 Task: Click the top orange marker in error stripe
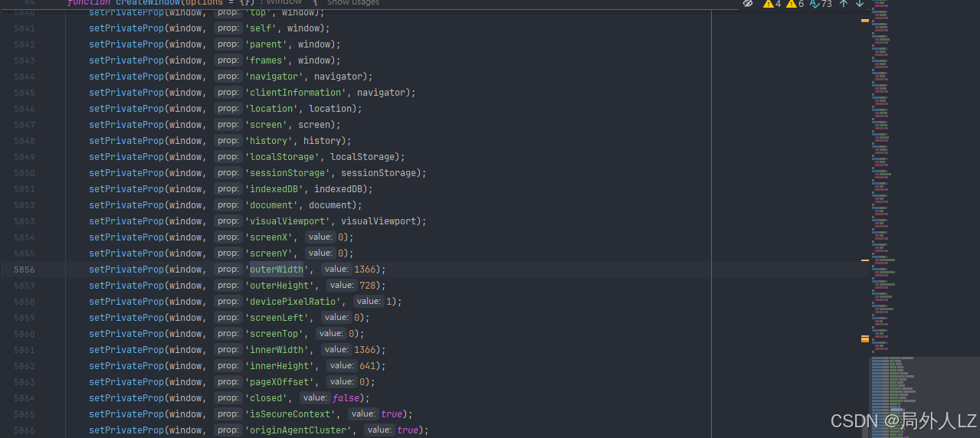[x=865, y=21]
